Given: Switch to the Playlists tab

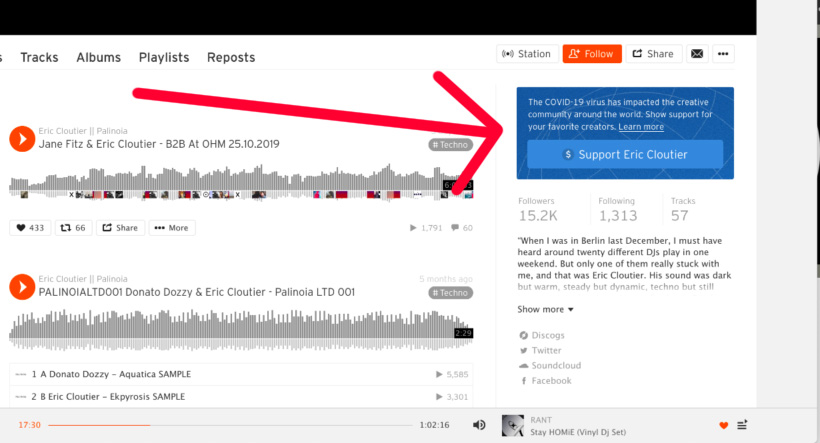Looking at the screenshot, I should [x=164, y=58].
